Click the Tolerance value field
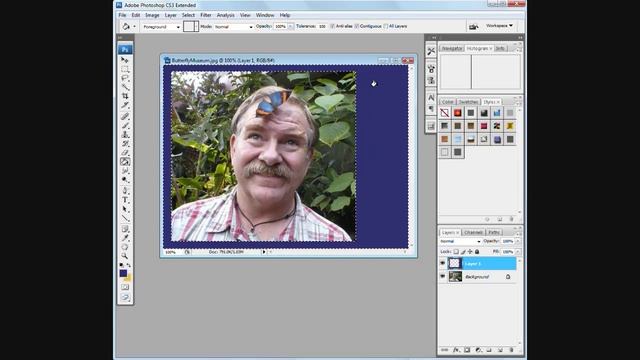Image resolution: width=640 pixels, height=360 pixels. pyautogui.click(x=322, y=27)
